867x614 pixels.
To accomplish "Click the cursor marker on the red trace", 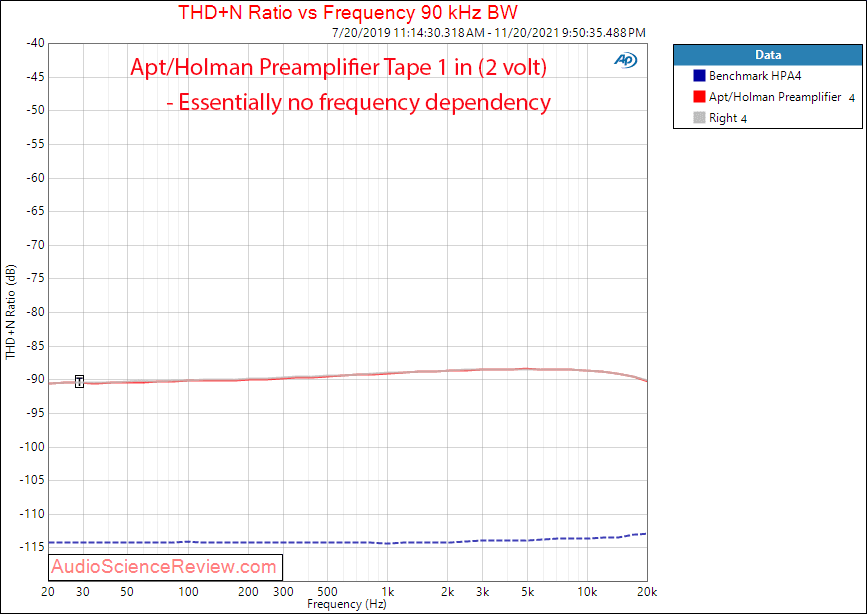I will 80,381.
